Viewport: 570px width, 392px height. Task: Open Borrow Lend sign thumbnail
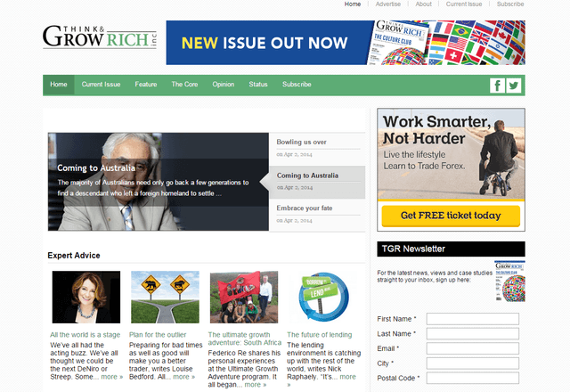pyautogui.click(x=322, y=297)
